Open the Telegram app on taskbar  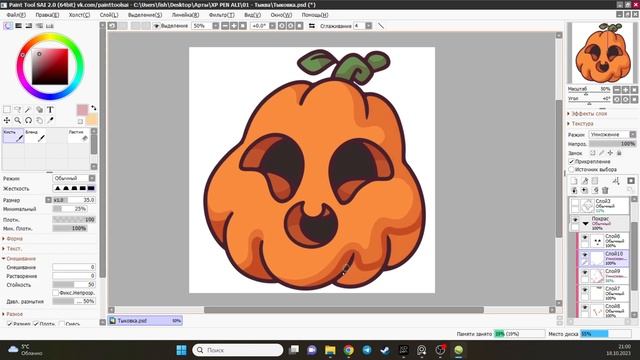(x=367, y=350)
